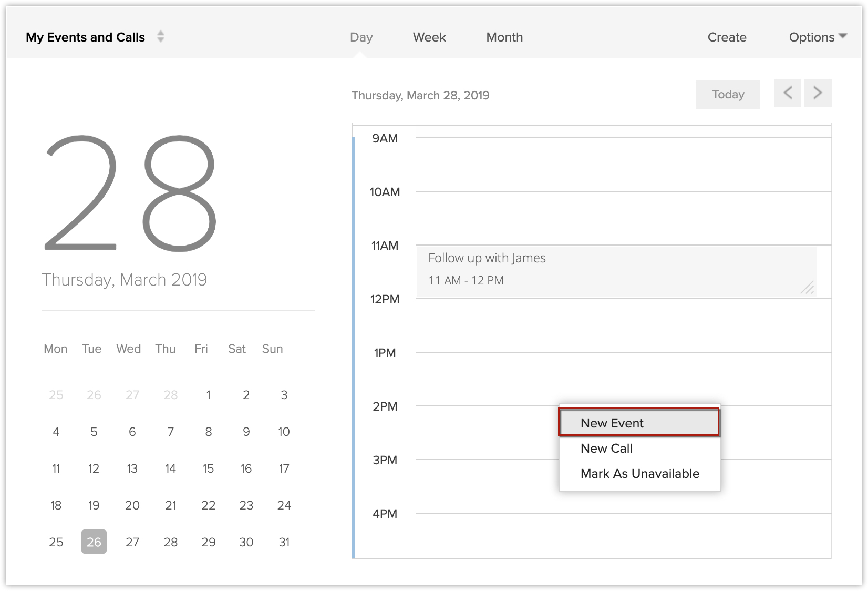Select Mark As Unavailable option
This screenshot has width=868, height=591.
pyautogui.click(x=639, y=474)
